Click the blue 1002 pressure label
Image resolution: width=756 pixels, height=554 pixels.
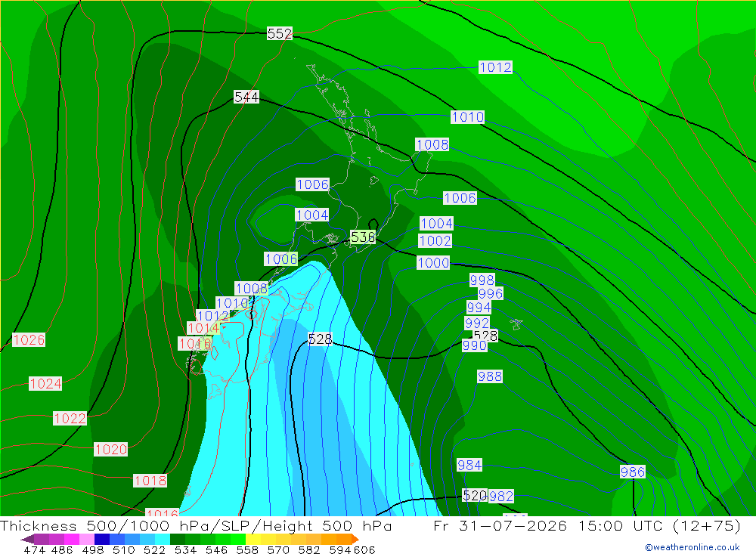435,240
